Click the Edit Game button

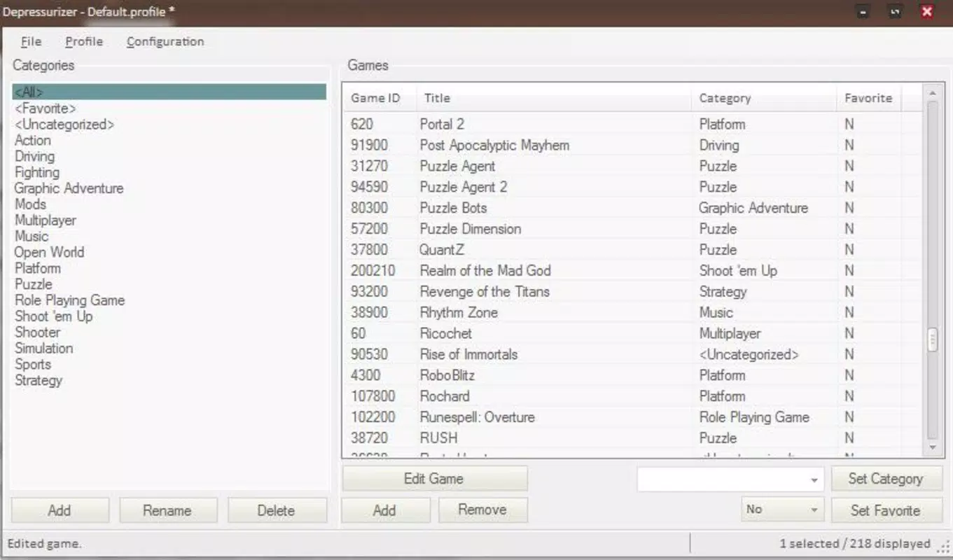coord(434,479)
